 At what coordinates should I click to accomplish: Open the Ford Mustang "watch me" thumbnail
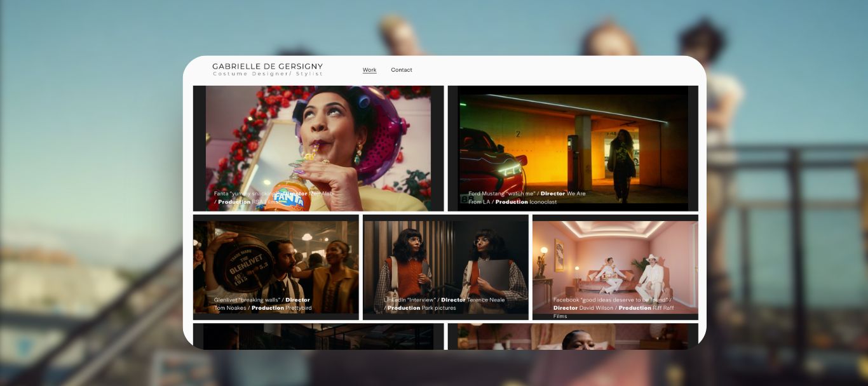point(573,140)
